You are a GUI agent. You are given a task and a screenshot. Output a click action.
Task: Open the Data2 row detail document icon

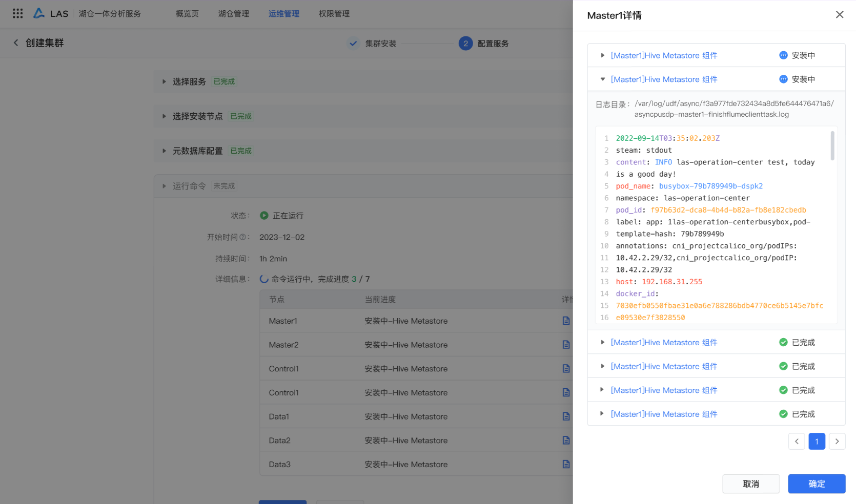coord(566,440)
